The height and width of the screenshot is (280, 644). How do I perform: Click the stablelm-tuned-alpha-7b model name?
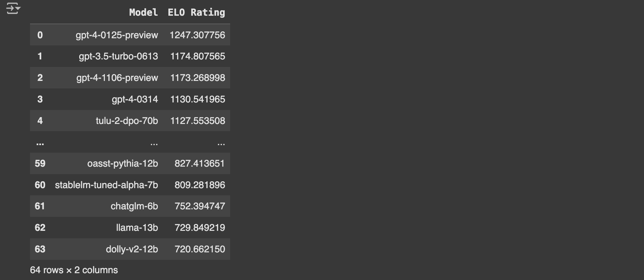107,185
